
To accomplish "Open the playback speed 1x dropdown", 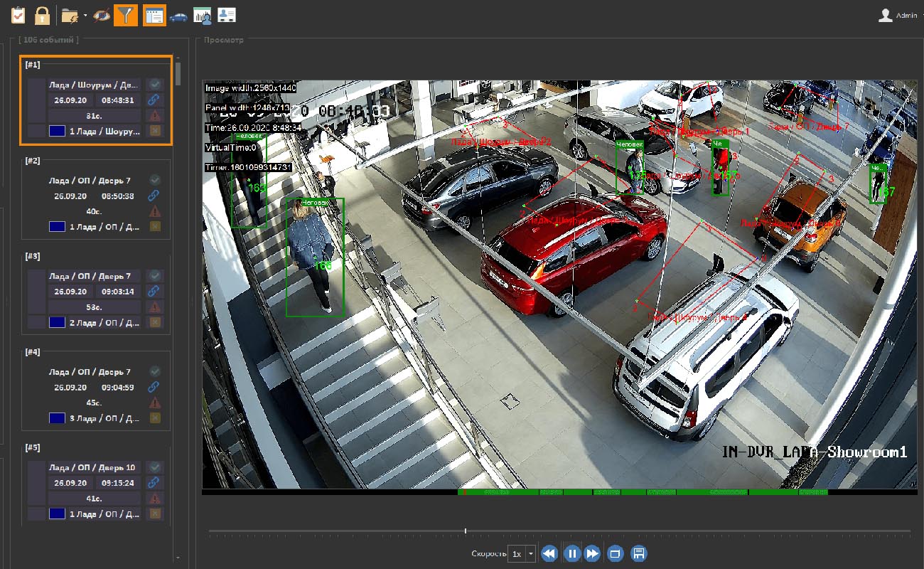I will [x=530, y=554].
